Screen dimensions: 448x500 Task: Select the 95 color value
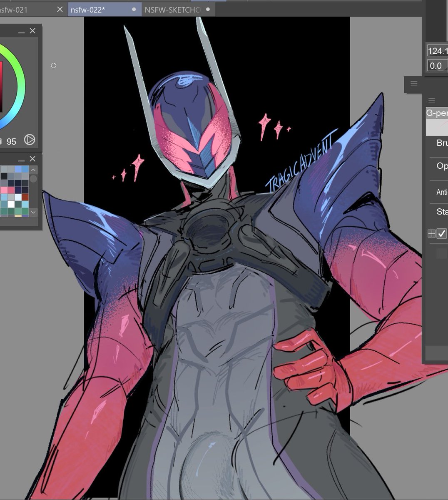click(x=11, y=142)
